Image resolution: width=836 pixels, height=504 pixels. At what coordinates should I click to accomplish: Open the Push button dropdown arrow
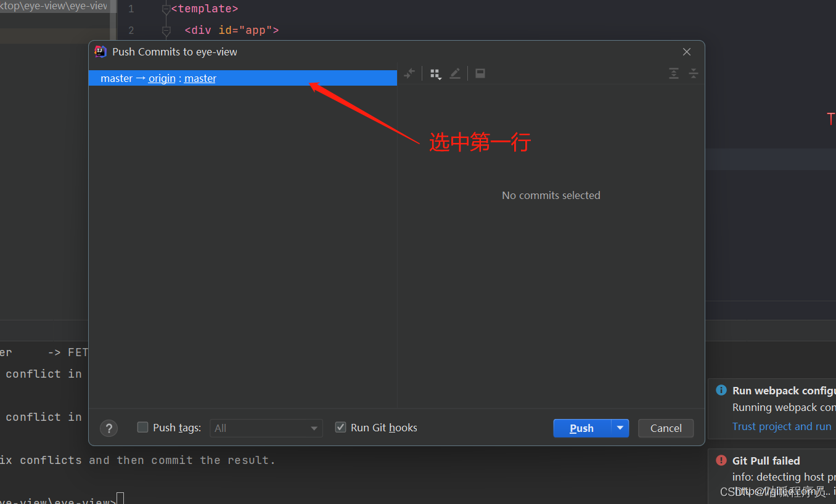pyautogui.click(x=620, y=428)
